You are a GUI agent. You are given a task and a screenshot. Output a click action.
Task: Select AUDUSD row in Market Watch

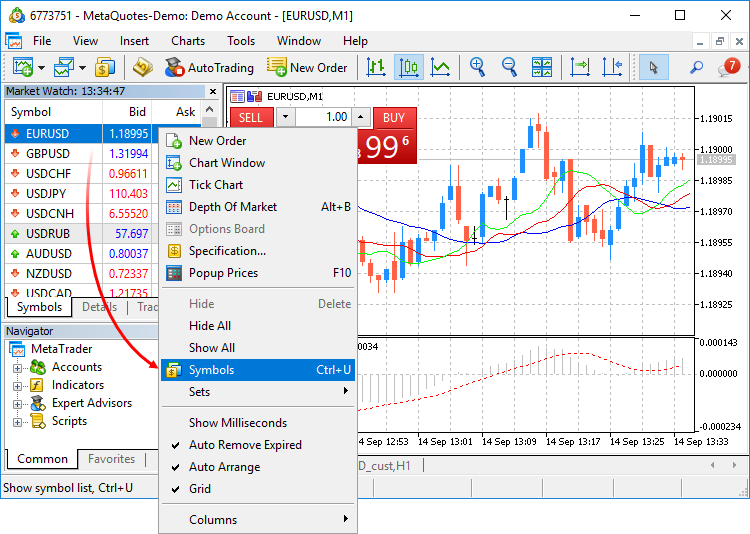coord(81,254)
